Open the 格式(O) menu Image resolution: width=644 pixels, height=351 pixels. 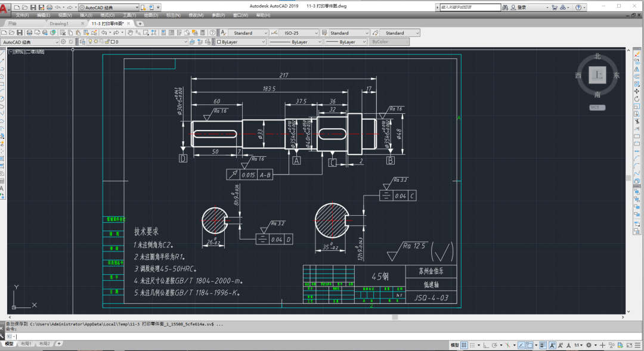107,15
